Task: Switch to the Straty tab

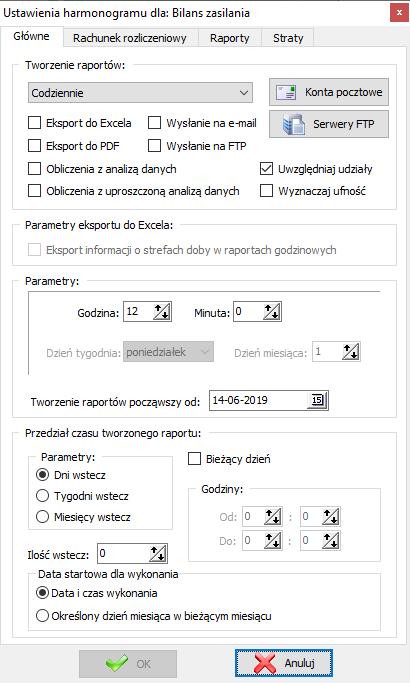Action: [288, 38]
